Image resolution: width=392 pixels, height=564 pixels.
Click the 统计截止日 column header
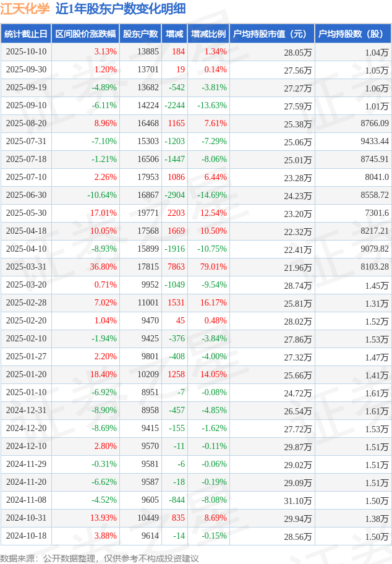click(x=25, y=34)
